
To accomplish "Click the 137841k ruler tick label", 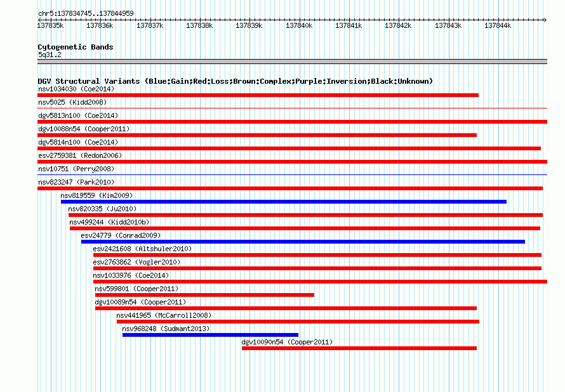I will [x=349, y=25].
